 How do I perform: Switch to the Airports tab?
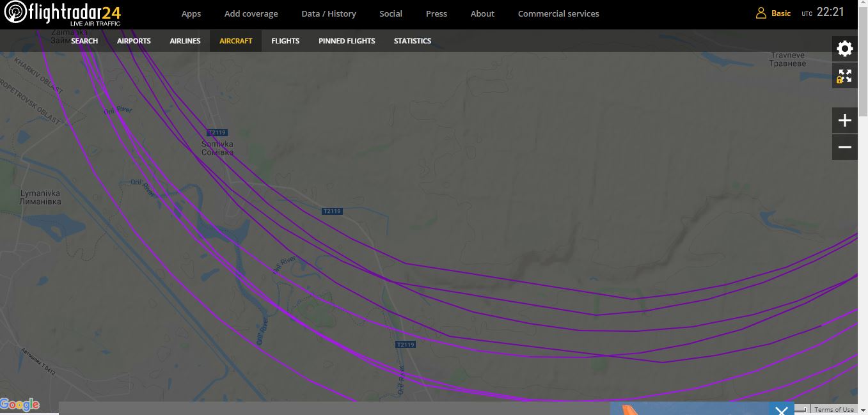(134, 41)
